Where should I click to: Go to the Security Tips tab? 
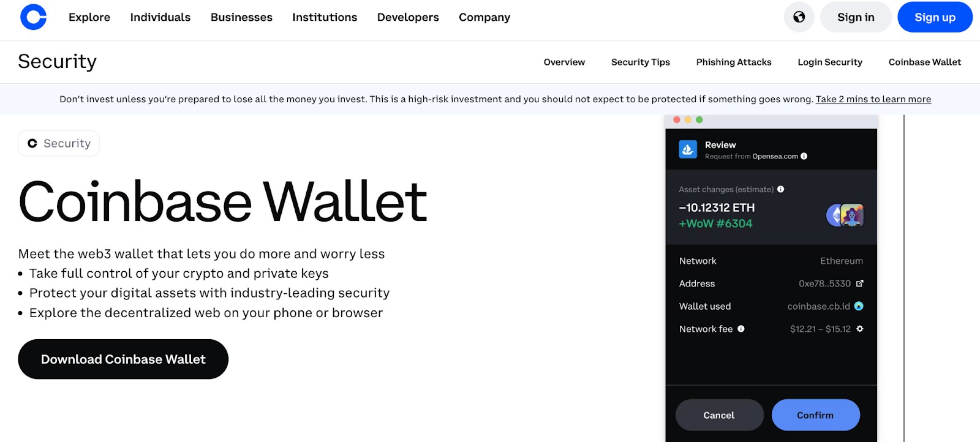(x=641, y=62)
